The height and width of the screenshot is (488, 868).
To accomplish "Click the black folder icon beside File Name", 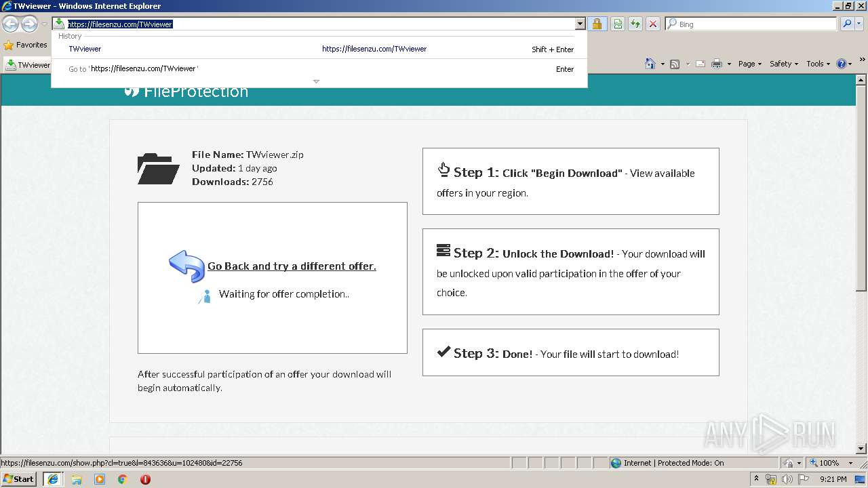I will tap(158, 169).
